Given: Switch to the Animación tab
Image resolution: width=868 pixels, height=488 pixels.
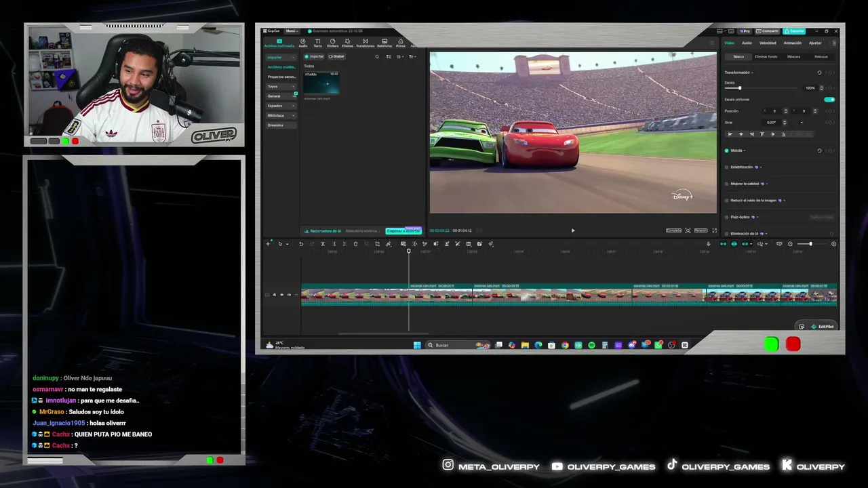Looking at the screenshot, I should point(793,43).
